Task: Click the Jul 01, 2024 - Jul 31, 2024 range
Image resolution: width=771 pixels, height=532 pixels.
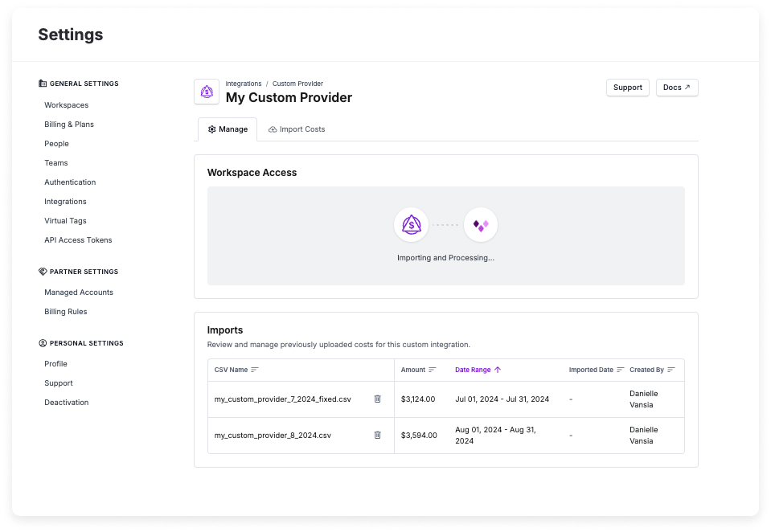Action: point(502,399)
